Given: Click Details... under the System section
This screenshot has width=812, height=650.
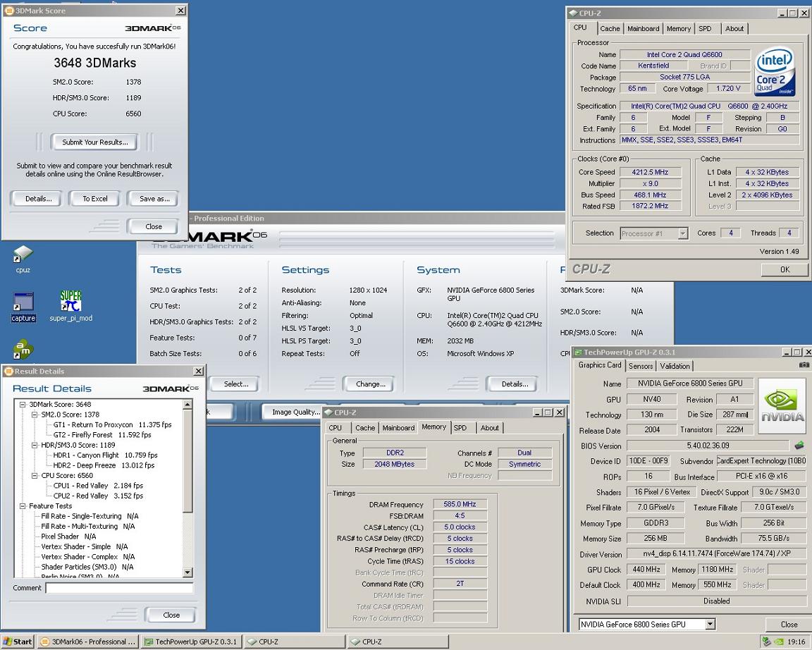Looking at the screenshot, I should (515, 384).
